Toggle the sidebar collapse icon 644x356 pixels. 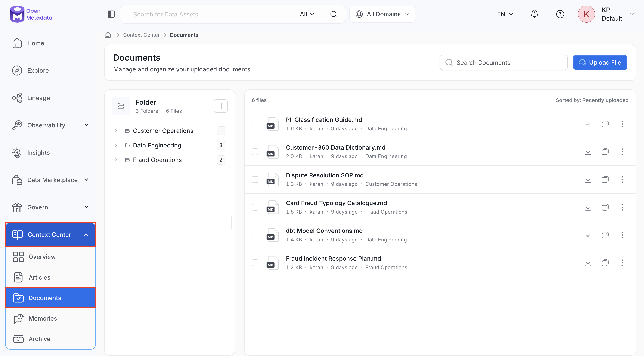(111, 14)
